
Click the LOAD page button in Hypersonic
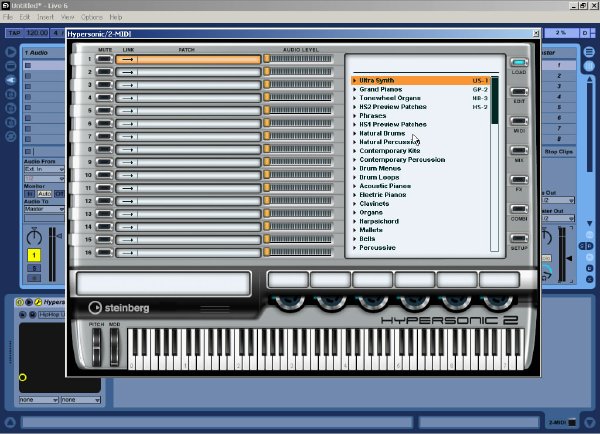point(519,62)
